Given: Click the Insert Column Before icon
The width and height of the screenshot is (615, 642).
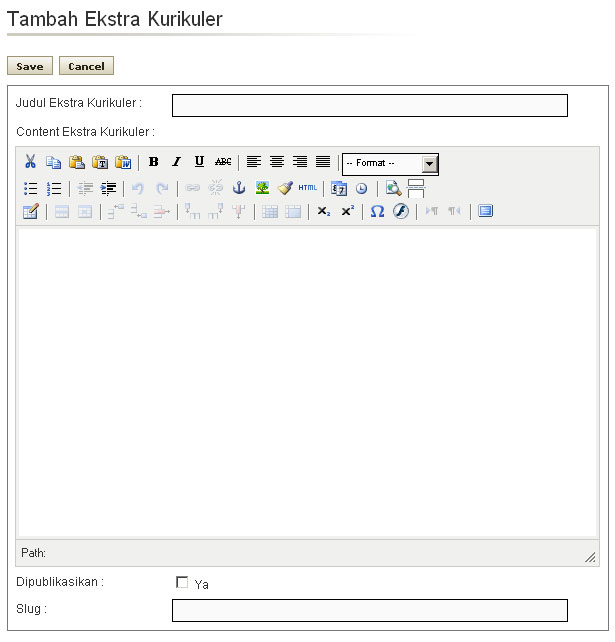Looking at the screenshot, I should click(192, 211).
